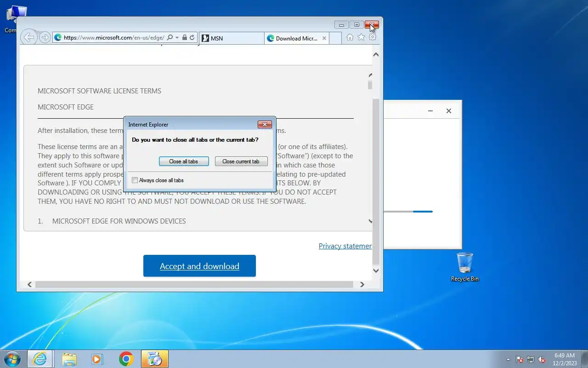Click the installer disc taskbar icon
The width and height of the screenshot is (588, 368).
click(x=155, y=359)
